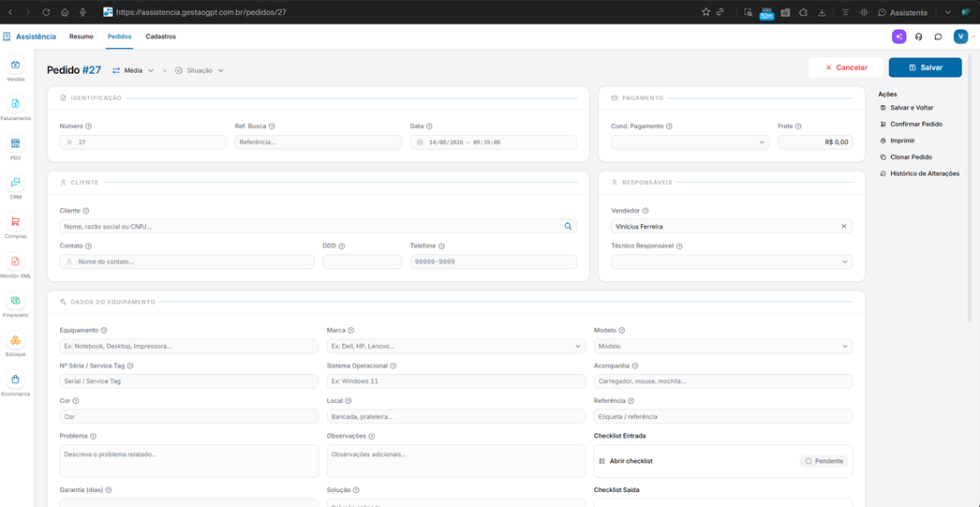980x507 pixels.
Task: Switch to the Cadastros tab
Action: click(x=160, y=37)
